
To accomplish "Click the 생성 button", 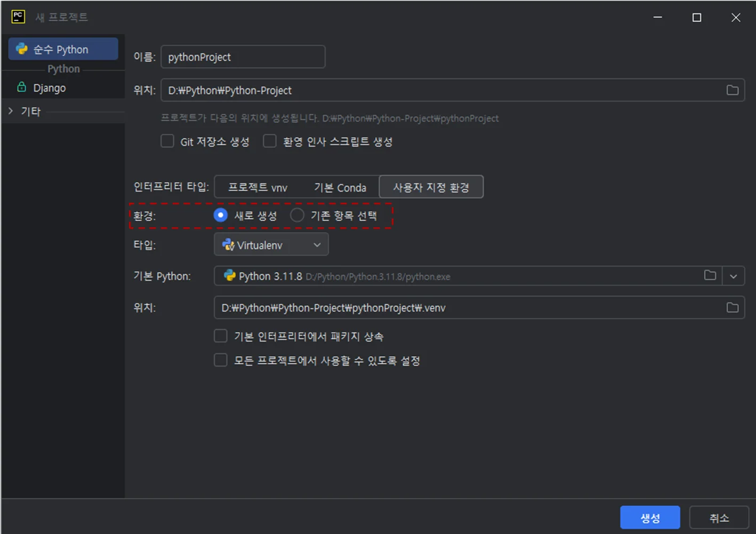I will click(650, 517).
